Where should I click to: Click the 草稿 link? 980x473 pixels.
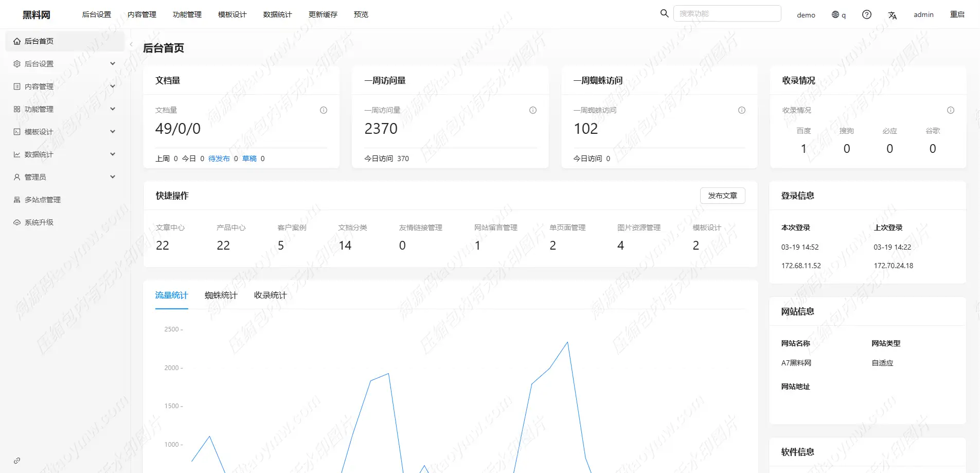250,159
